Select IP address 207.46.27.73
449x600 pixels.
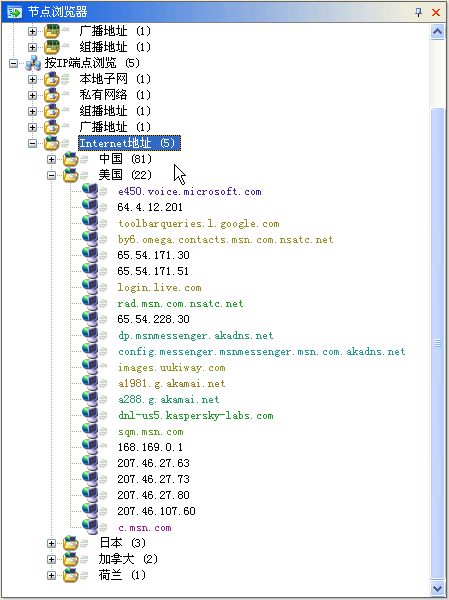click(x=153, y=479)
